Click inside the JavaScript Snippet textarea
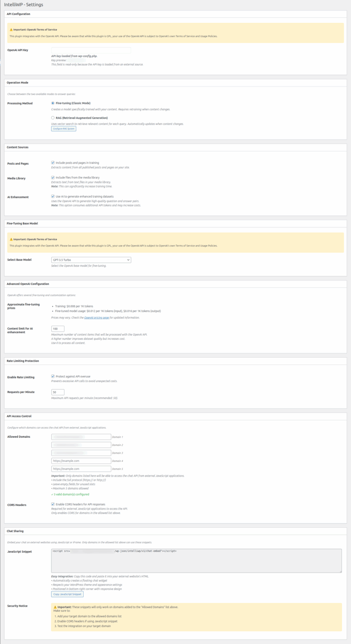 (x=197, y=560)
